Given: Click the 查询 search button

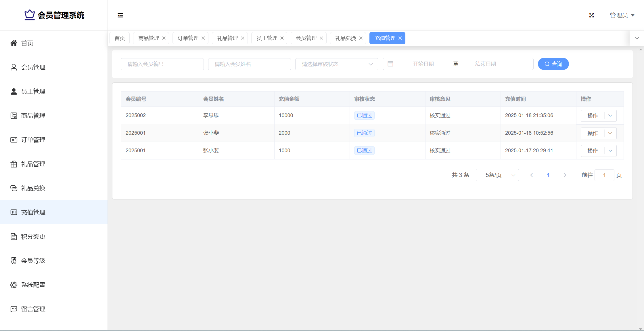Looking at the screenshot, I should 553,64.
